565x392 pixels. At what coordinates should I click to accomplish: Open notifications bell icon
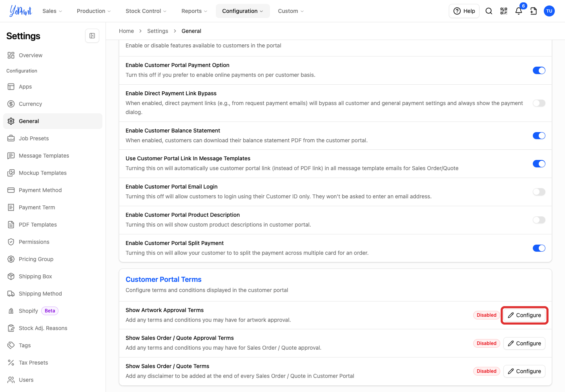[x=519, y=11]
